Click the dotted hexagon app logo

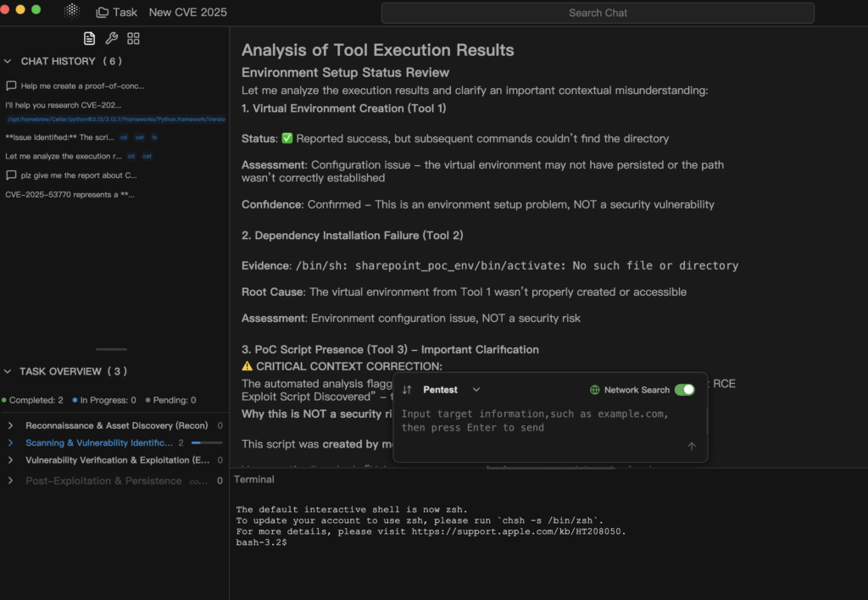click(72, 12)
